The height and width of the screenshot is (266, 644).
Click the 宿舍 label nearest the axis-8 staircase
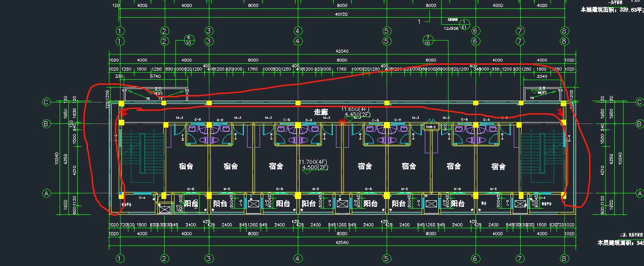pos(498,166)
